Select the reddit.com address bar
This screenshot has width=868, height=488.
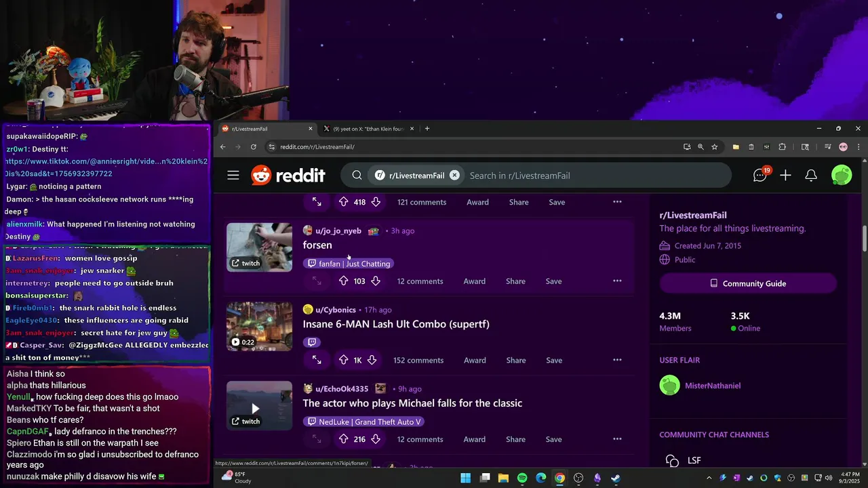475,147
